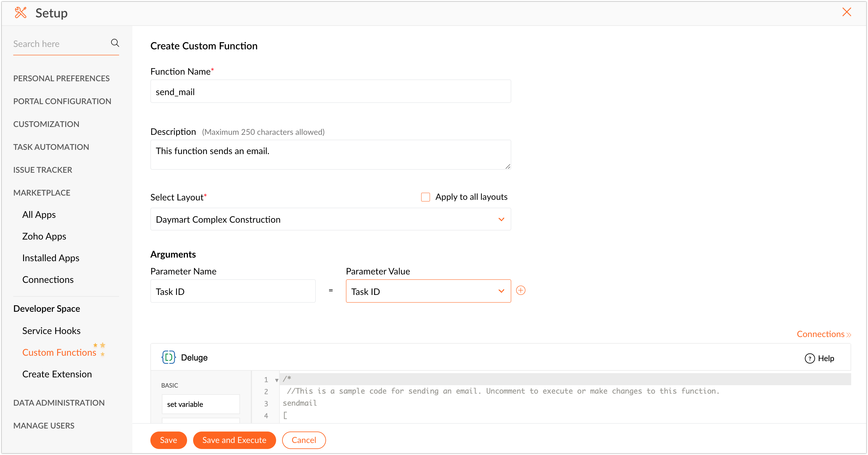
Task: Click the Deluge logo icon
Action: pos(168,357)
